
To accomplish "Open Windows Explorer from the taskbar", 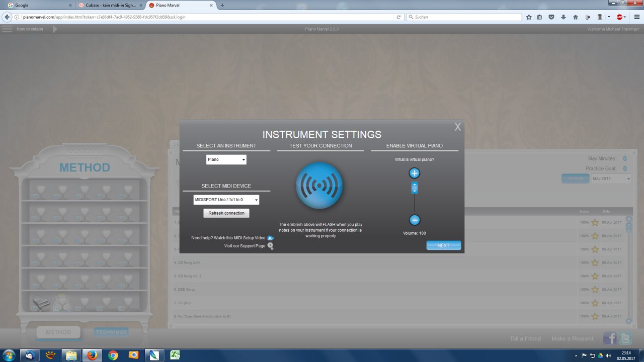I will click(71, 355).
